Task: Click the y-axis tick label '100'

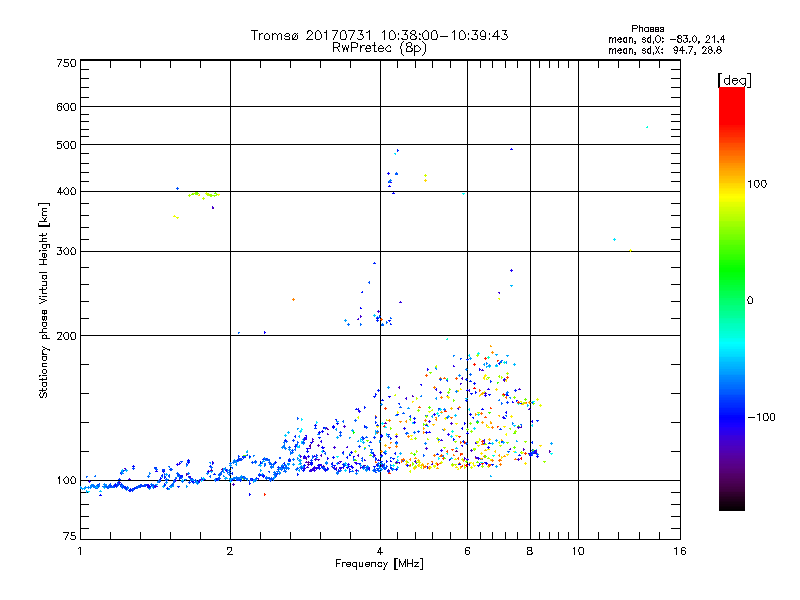Action: point(67,481)
